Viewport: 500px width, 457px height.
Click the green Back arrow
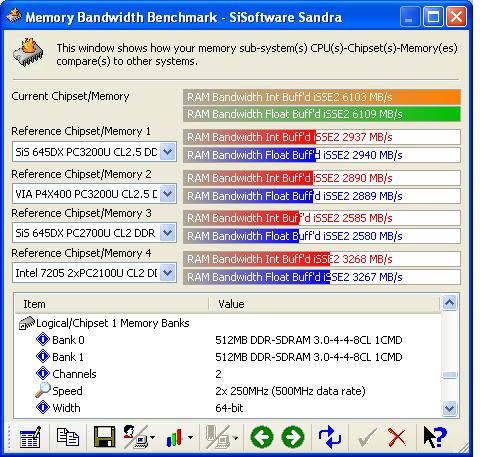tap(262, 437)
